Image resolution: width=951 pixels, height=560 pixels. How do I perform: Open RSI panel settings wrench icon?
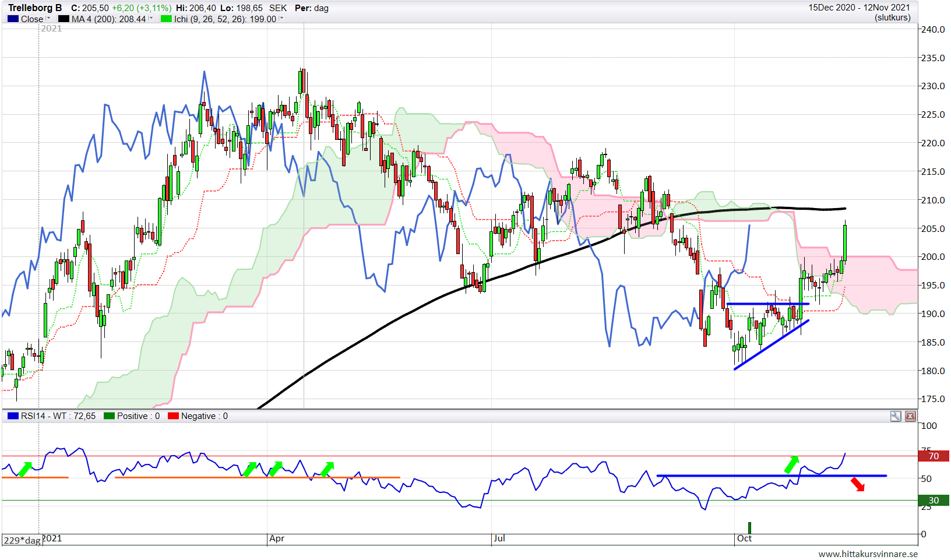point(896,416)
